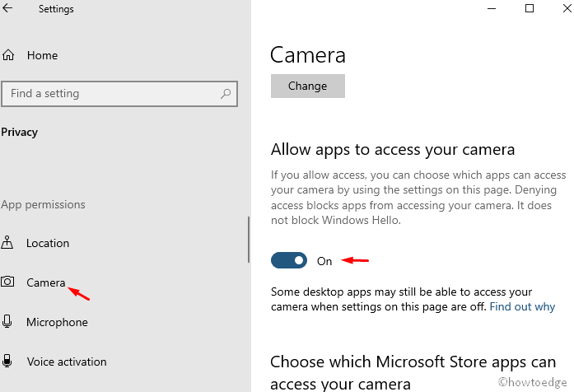The height and width of the screenshot is (392, 574).
Task: Click the magnifier search icon
Action: (226, 94)
